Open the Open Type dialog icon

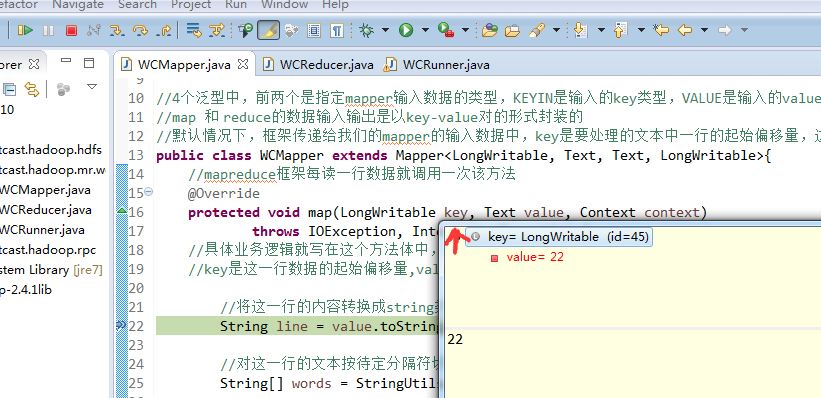(490, 30)
